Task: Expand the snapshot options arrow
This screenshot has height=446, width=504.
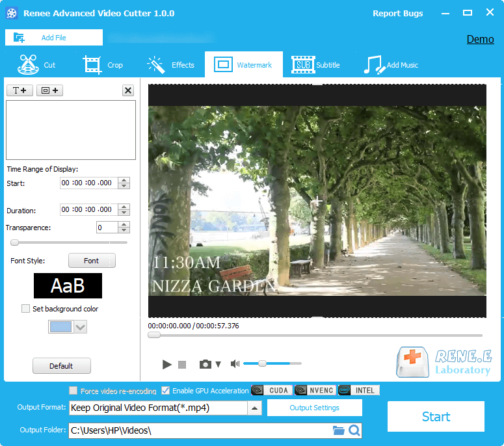Action: pos(219,364)
